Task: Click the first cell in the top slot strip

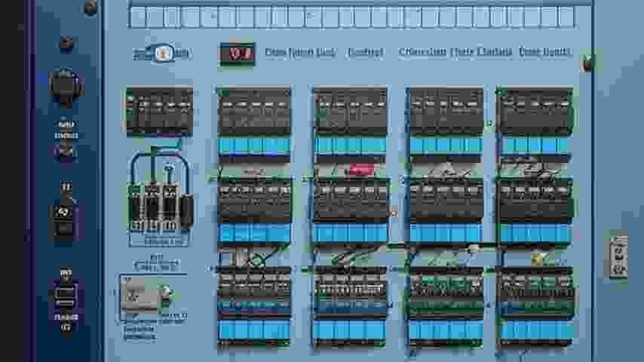Action: [138, 17]
